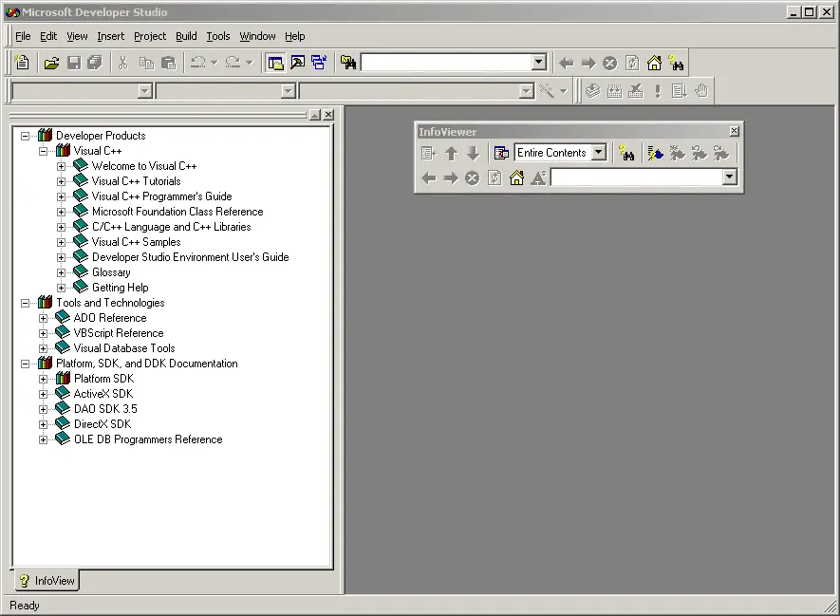Select Visual C++ Programmer's Guide item
Screen dimensions: 840x616
pyautogui.click(x=161, y=196)
